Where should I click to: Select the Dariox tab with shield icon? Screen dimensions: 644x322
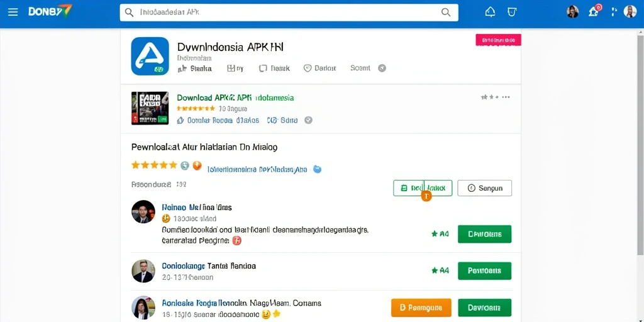(320, 68)
